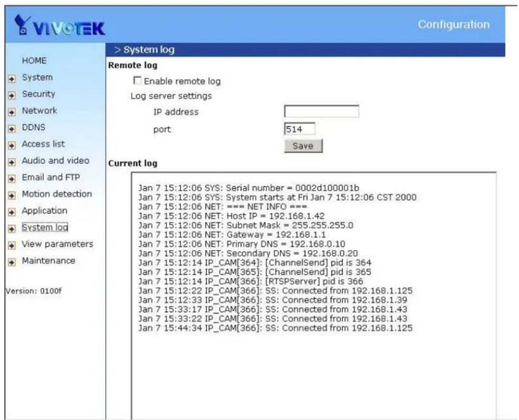This screenshot has height=420, width=519.
Task: Click the ChannelSend pid is 364 line
Action: coord(255,263)
